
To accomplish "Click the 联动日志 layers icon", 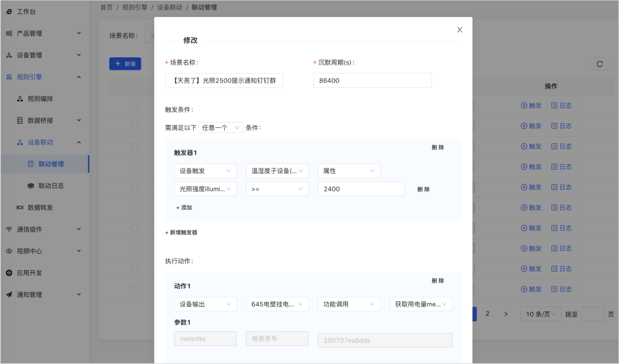I will tap(31, 186).
